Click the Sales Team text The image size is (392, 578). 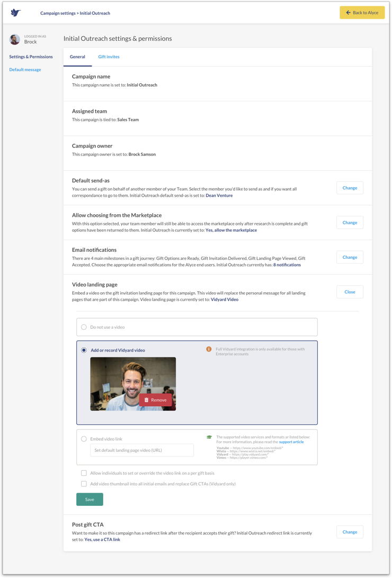(x=128, y=119)
